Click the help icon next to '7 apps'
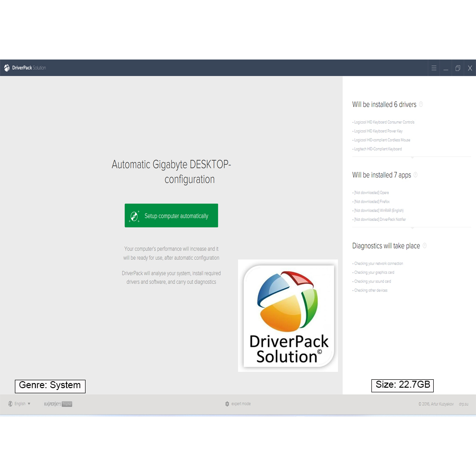476x476 pixels. (416, 175)
